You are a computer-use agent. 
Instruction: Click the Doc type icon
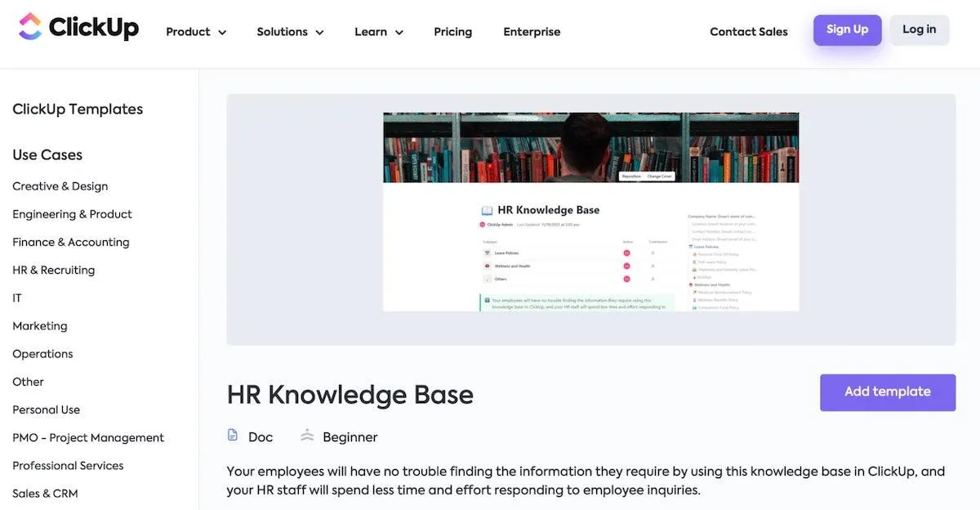(x=233, y=436)
